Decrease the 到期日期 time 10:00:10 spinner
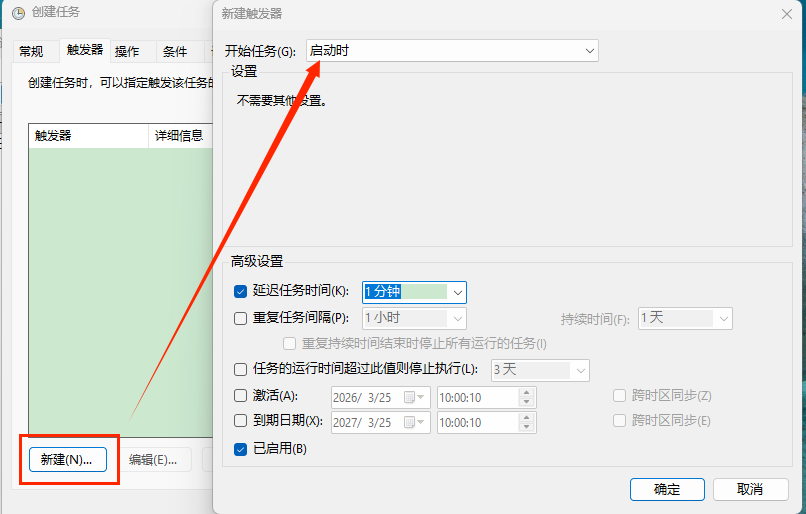Viewport: 806px width, 514px height. point(526,427)
